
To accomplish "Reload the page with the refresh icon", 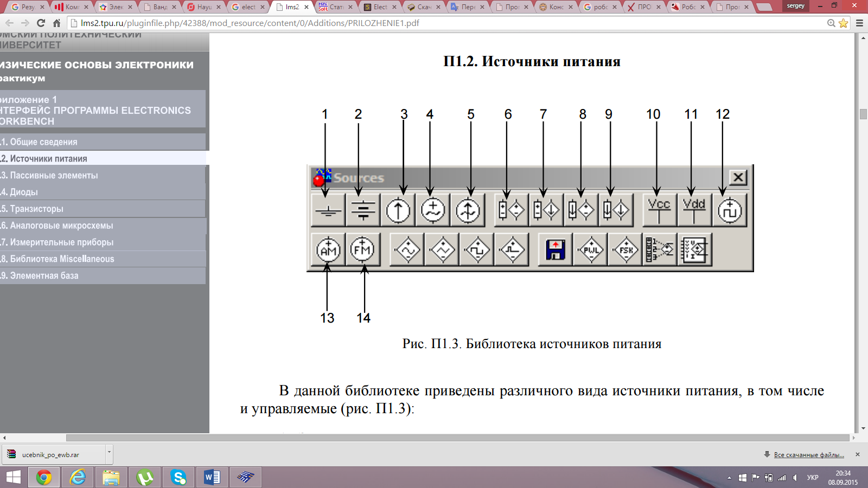I will tap(41, 23).
